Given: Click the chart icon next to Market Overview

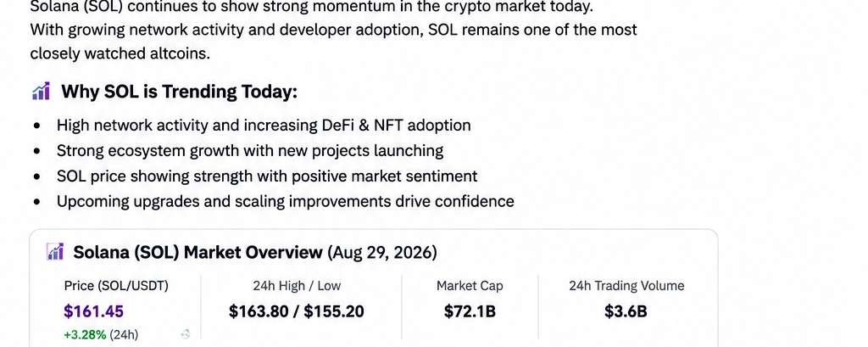Looking at the screenshot, I should [55, 252].
